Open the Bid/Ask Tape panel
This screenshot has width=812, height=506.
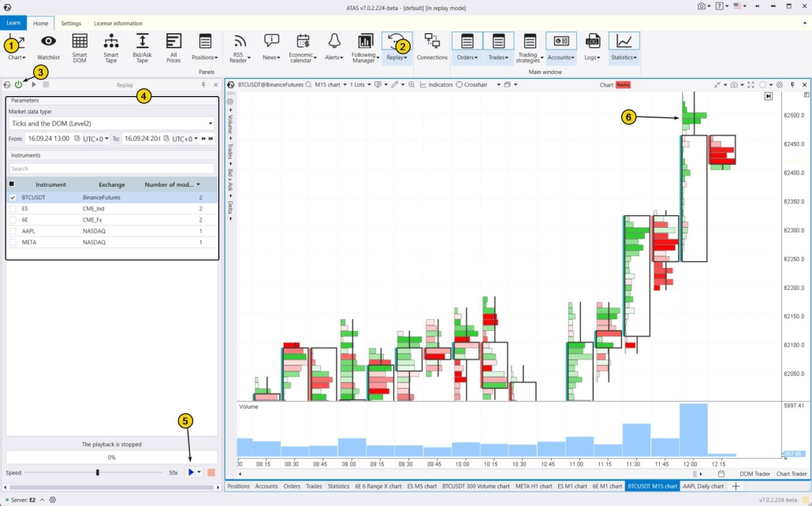(142, 47)
